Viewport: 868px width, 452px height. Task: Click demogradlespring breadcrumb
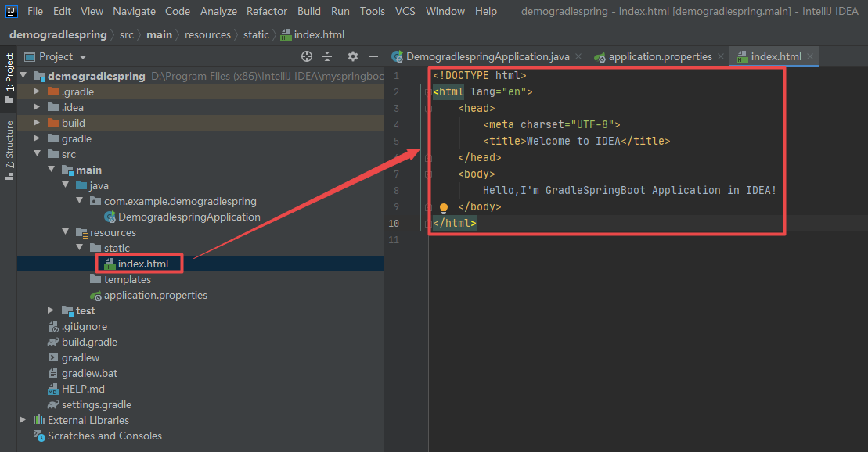[58, 34]
